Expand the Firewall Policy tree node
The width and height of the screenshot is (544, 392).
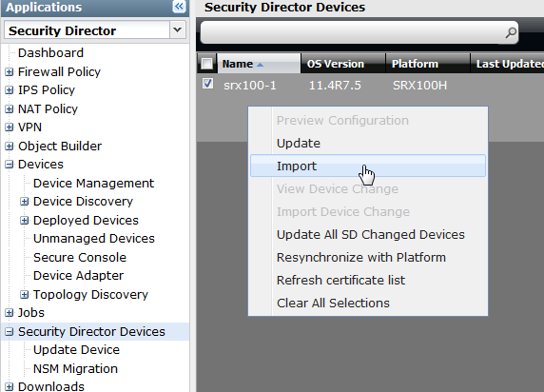[x=10, y=72]
